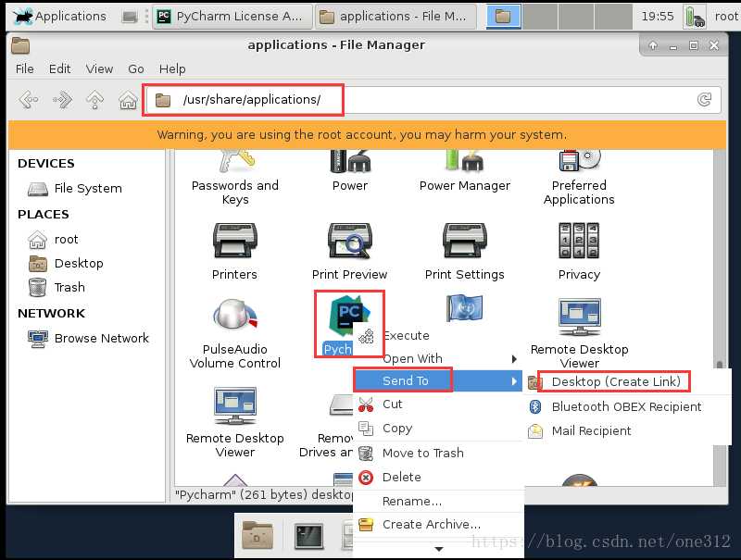Select Move to Trash option
The width and height of the screenshot is (741, 560).
pyautogui.click(x=438, y=453)
